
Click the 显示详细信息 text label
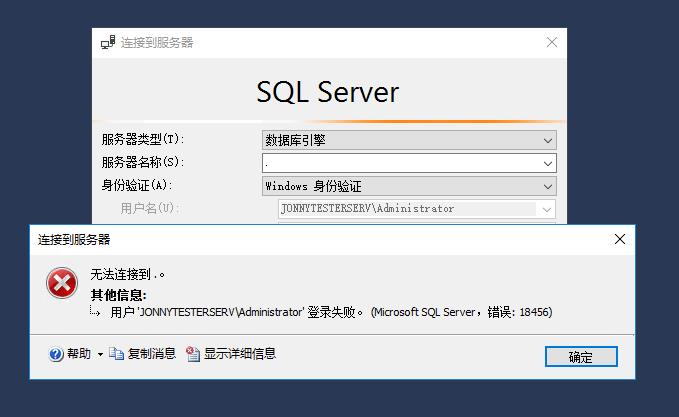tap(240, 354)
